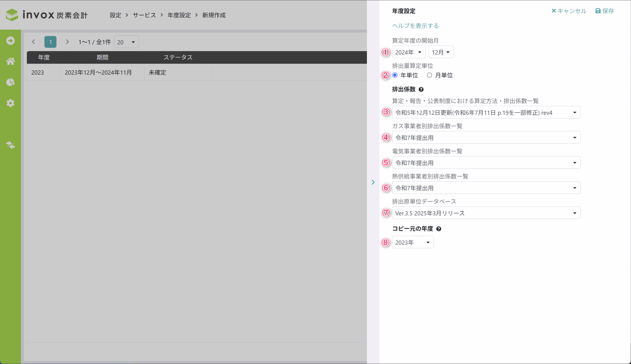Click the ヘルプを表示する link

pos(415,26)
